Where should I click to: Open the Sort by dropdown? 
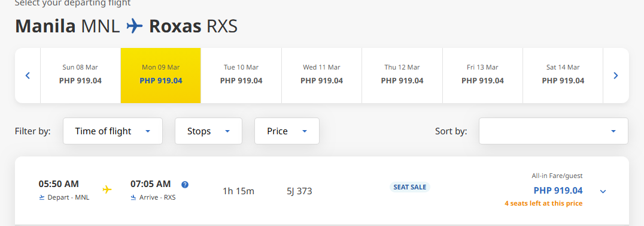coord(554,131)
